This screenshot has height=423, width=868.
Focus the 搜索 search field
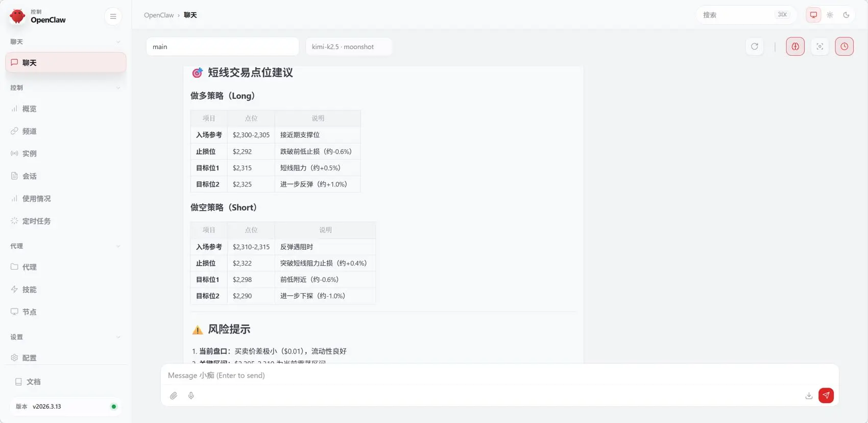[x=746, y=15]
